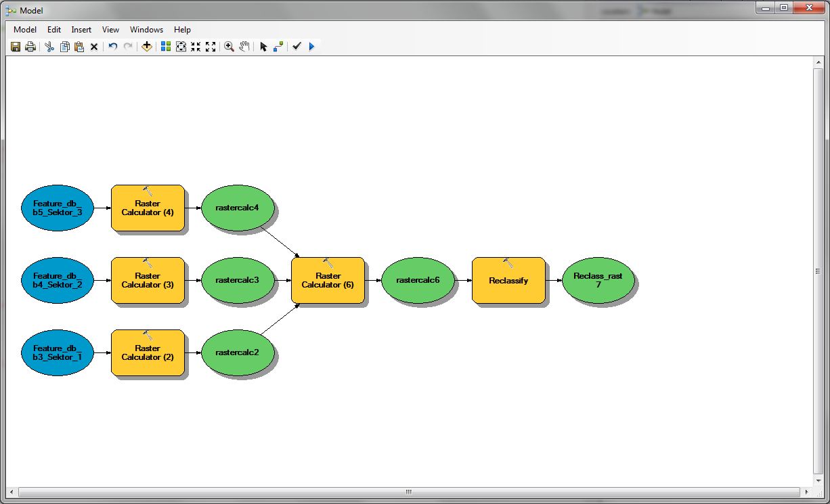Click the horizontal scrollbar right arrow
Image resolution: width=830 pixels, height=504 pixels.
[x=806, y=492]
